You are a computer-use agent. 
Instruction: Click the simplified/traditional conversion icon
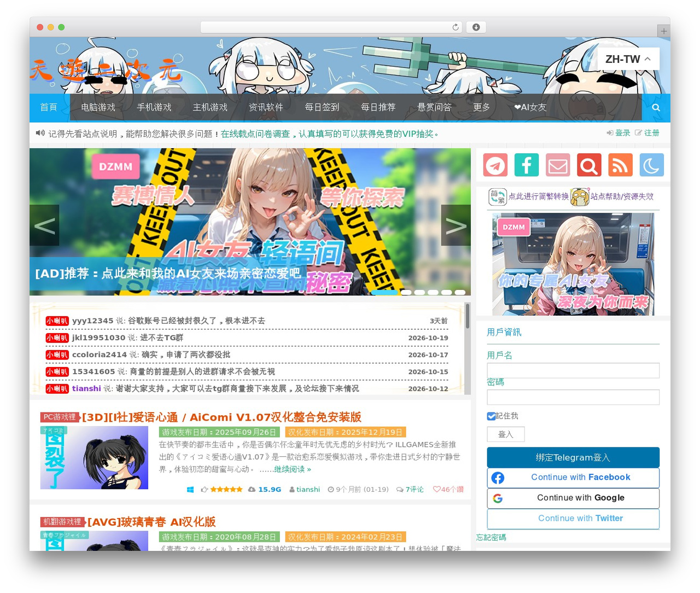point(497,197)
